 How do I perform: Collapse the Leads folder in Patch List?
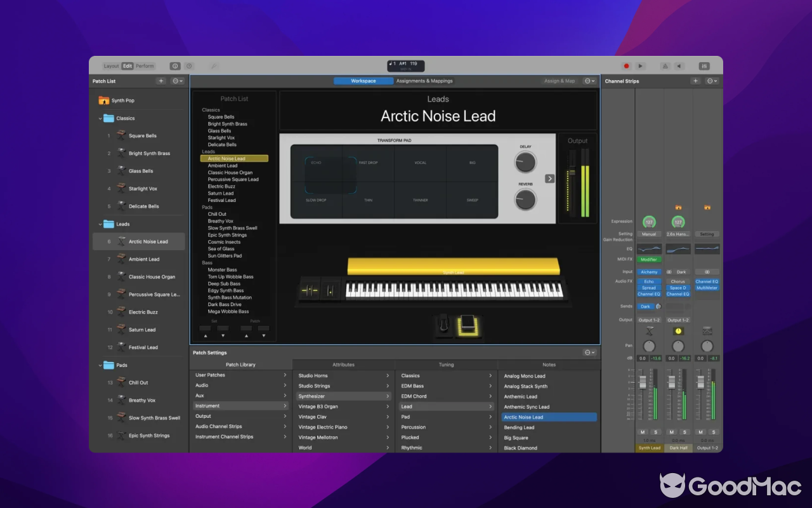pyautogui.click(x=100, y=224)
